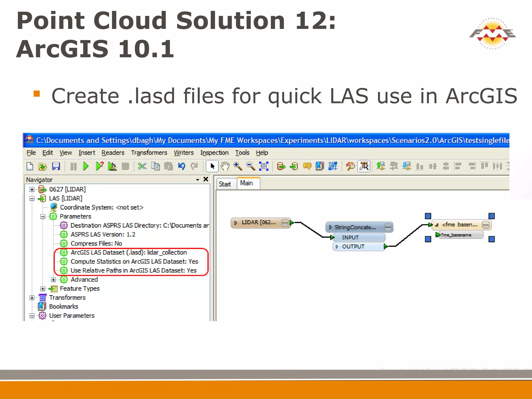Image resolution: width=532 pixels, height=399 pixels.
Task: Open the Transformers menu
Action: click(149, 153)
